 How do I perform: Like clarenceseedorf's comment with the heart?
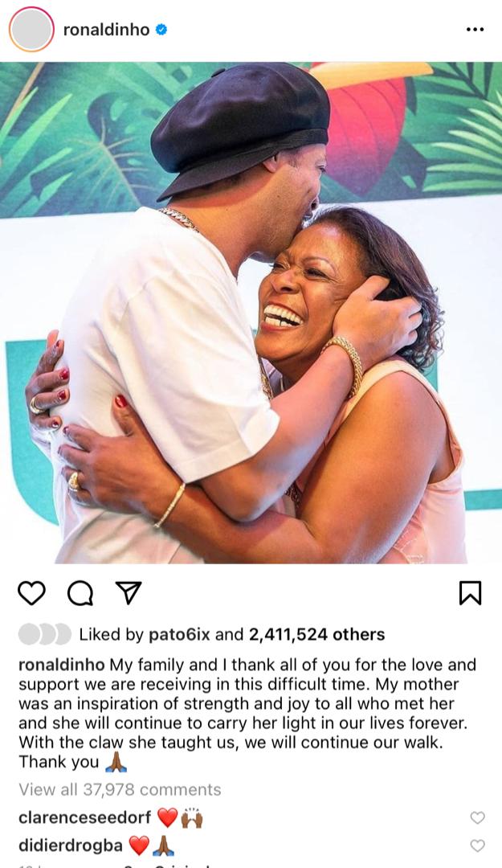[477, 817]
